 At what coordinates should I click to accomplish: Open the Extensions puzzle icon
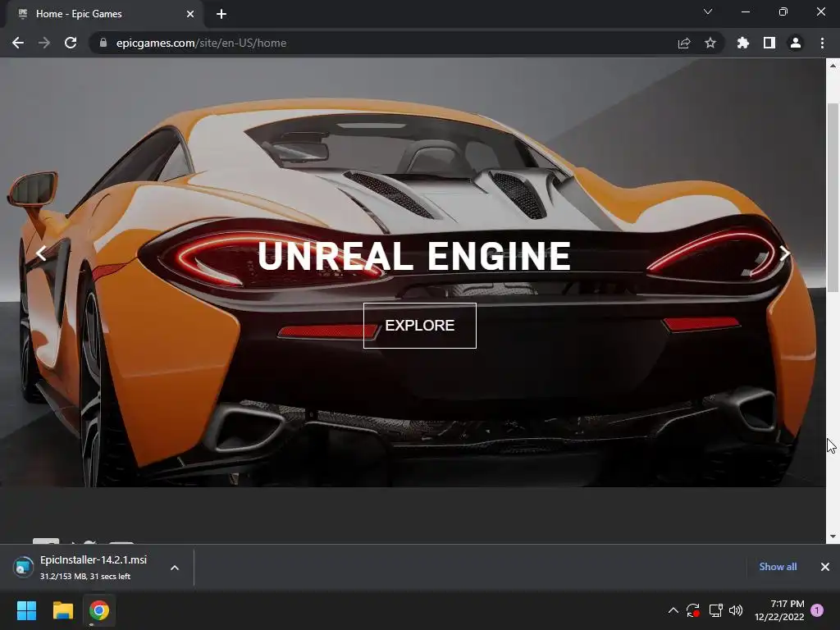click(743, 43)
